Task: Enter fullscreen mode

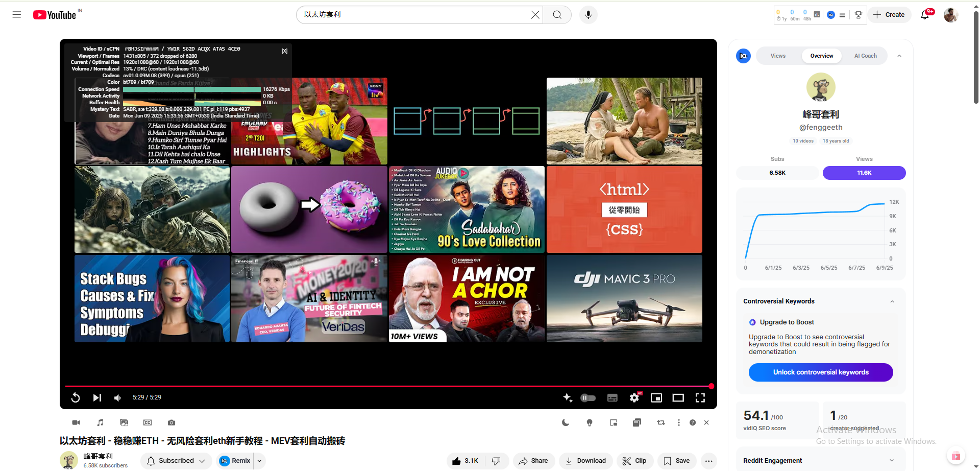Action: pyautogui.click(x=700, y=397)
